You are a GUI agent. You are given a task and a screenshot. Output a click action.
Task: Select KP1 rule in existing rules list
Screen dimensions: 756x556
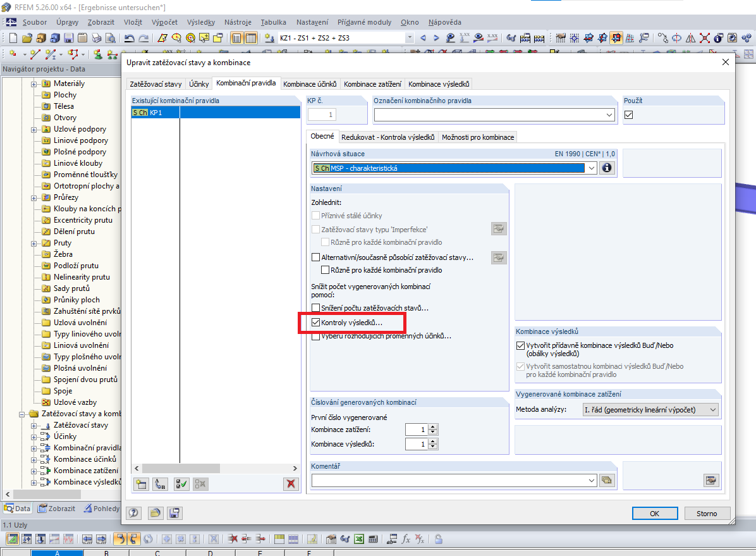click(216, 113)
